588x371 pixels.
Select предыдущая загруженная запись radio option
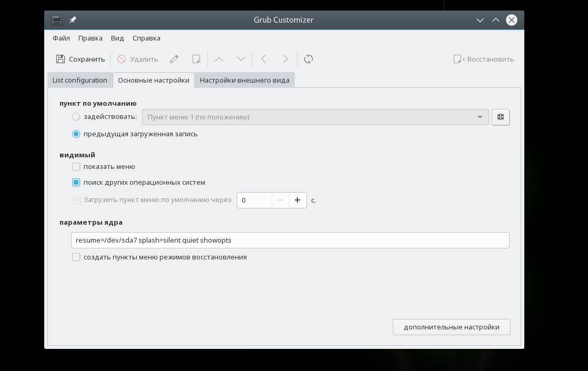tap(76, 134)
